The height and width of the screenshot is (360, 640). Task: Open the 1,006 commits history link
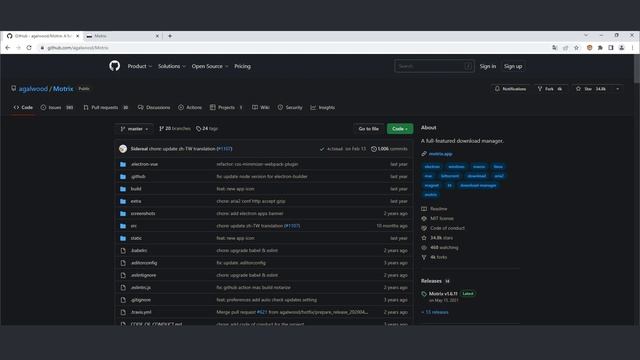[x=389, y=149]
